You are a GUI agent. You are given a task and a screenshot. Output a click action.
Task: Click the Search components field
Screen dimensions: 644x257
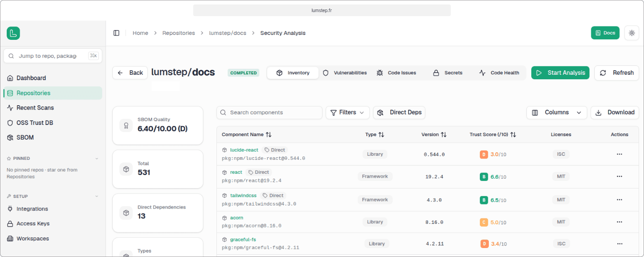click(269, 112)
